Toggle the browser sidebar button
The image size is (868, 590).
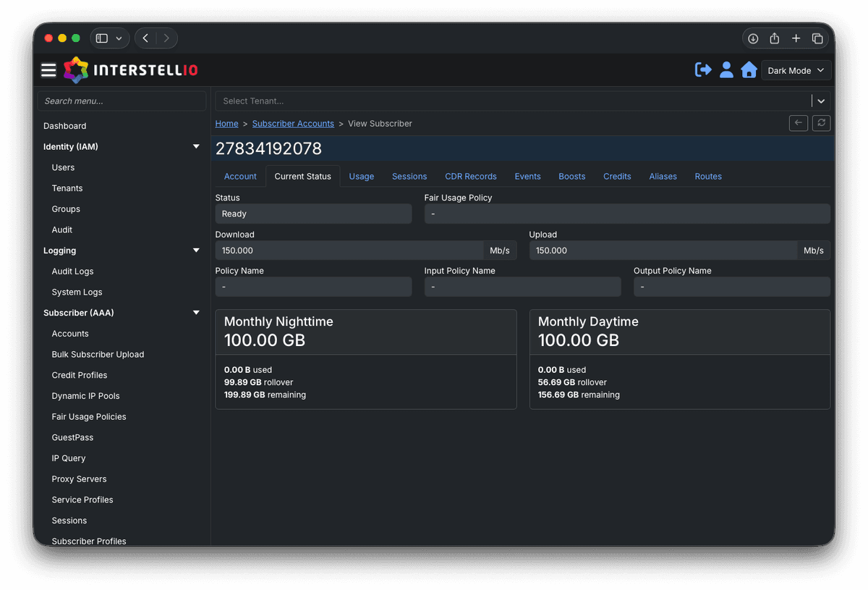[x=102, y=38]
